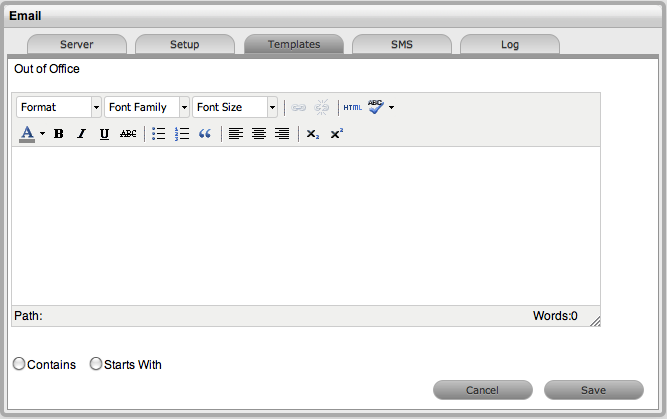Open the HTML source editor

click(x=353, y=107)
